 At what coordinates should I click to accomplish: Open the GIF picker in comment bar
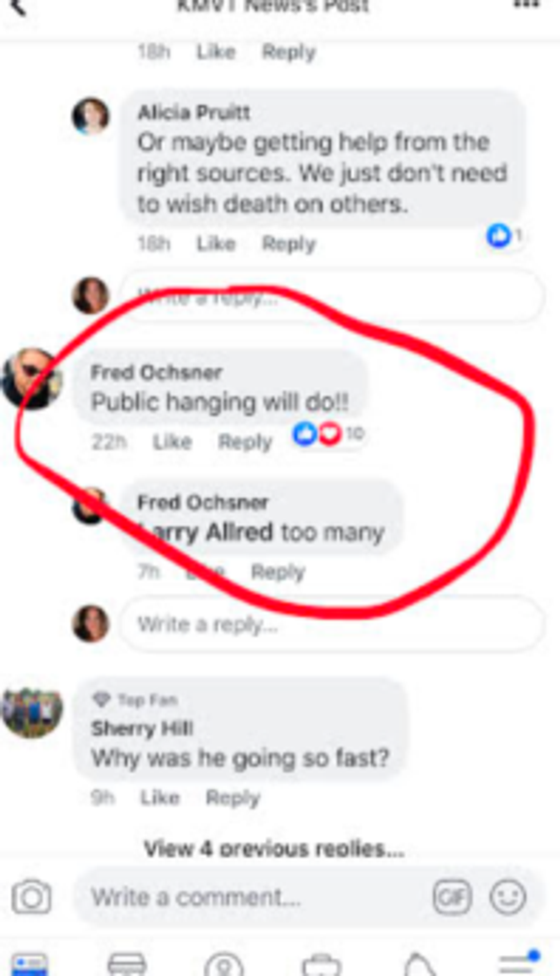[x=452, y=897]
